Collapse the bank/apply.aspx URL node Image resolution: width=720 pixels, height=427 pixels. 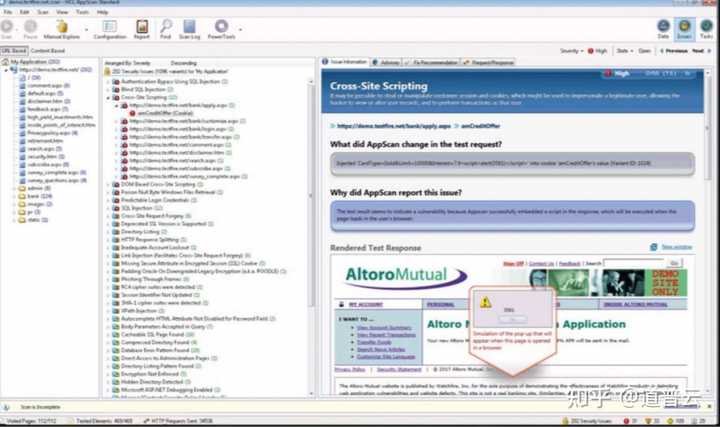(117, 105)
